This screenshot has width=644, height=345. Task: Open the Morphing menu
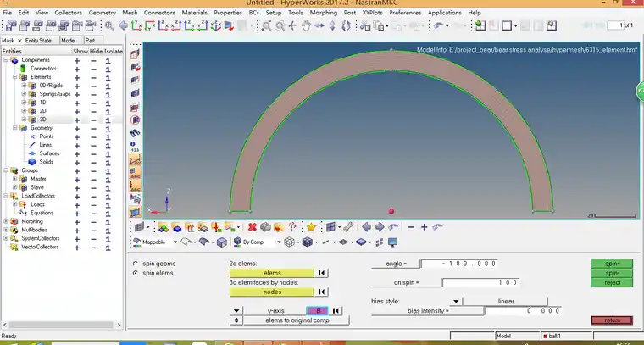(x=324, y=13)
